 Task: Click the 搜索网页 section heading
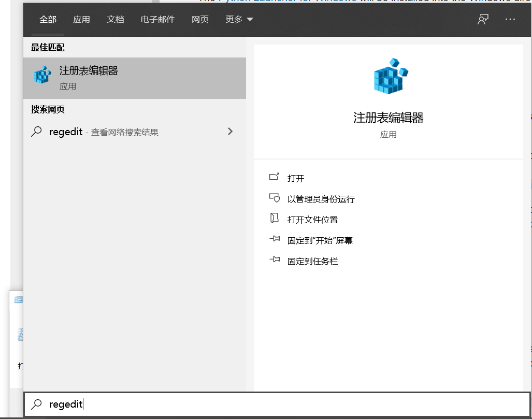48,110
